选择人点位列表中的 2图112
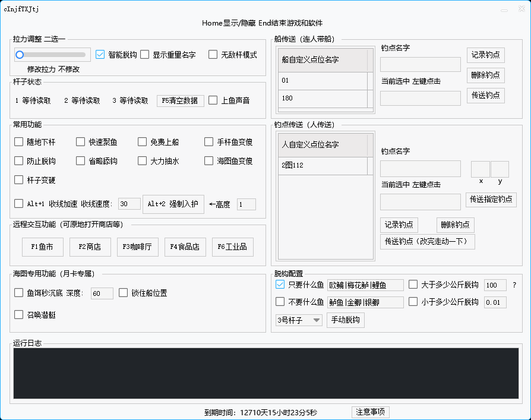 coord(324,166)
